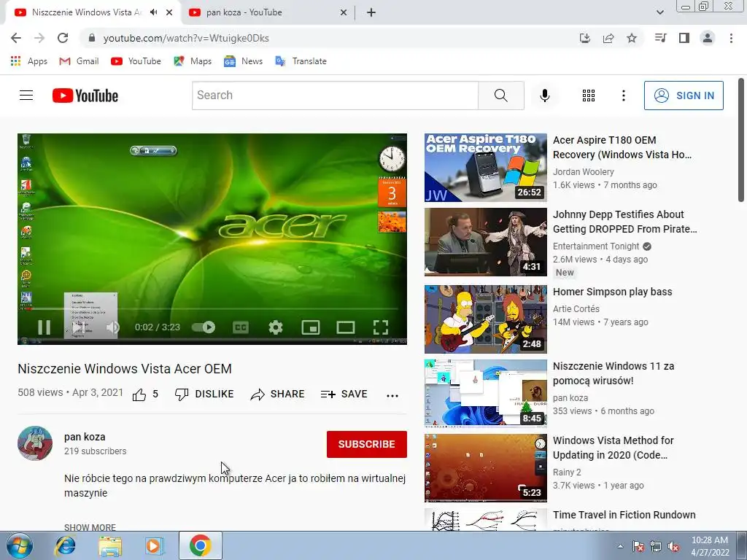Mute the video with the volume icon
Viewport: 747px width, 560px height.
point(113,327)
